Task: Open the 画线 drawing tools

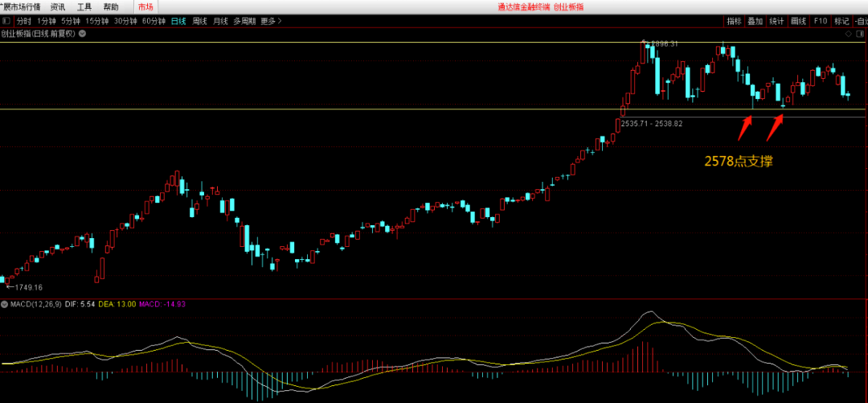Action: (x=798, y=21)
